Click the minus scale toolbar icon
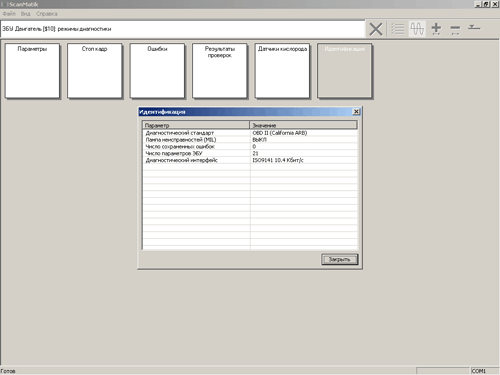500x375 pixels. 455,29
